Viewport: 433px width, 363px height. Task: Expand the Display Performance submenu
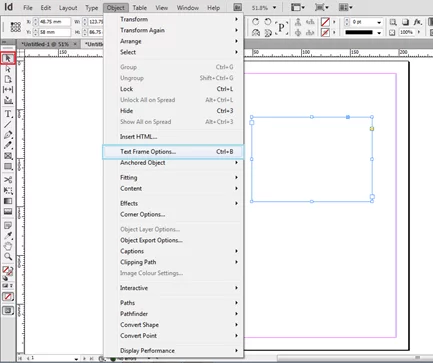[x=173, y=351]
